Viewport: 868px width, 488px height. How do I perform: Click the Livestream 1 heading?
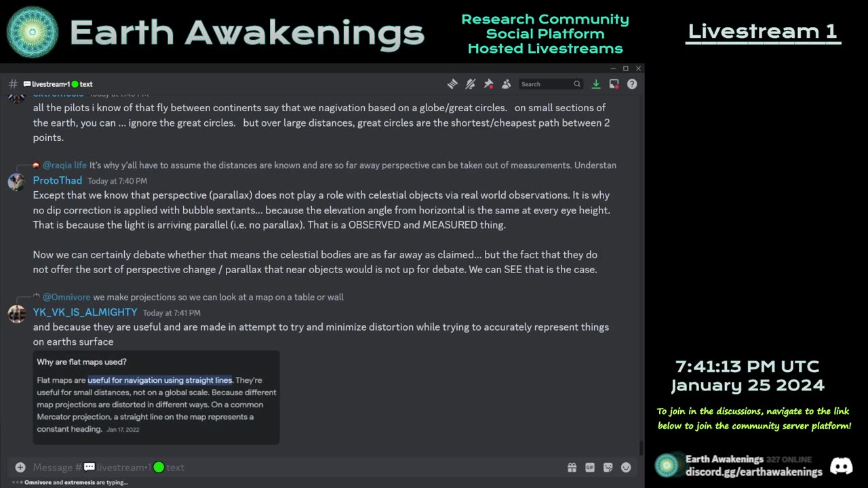click(763, 31)
